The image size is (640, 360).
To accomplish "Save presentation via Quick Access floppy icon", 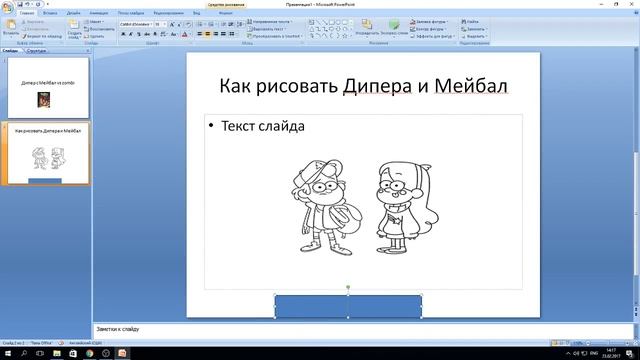I will [x=20, y=4].
